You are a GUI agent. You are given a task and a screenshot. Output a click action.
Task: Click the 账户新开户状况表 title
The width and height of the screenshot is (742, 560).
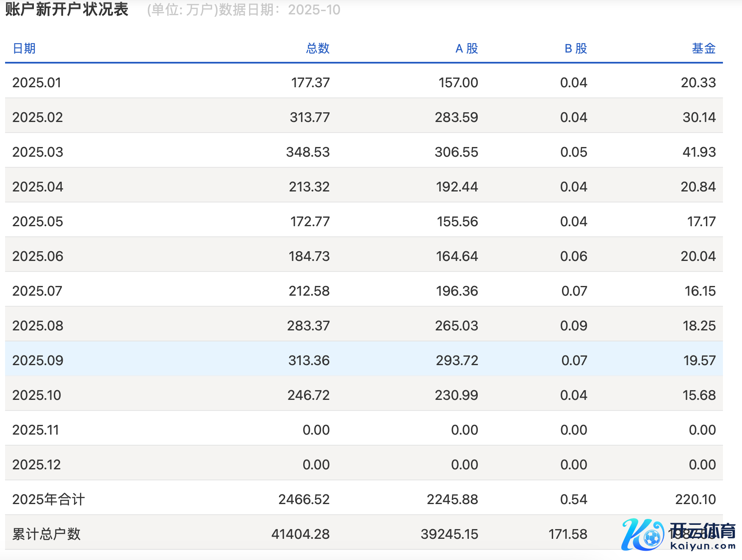point(66,9)
